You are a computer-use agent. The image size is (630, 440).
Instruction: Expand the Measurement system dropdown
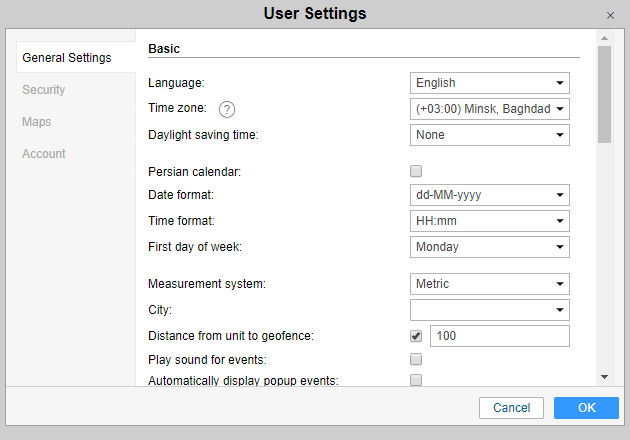click(x=489, y=284)
